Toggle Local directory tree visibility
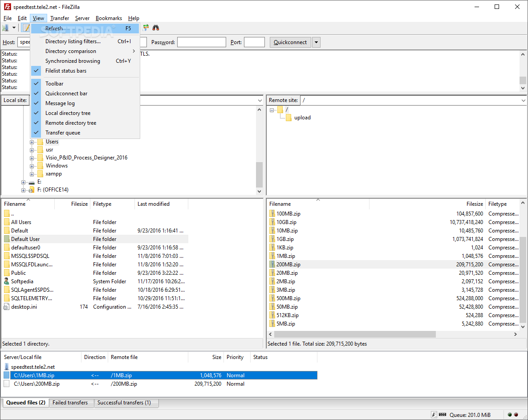 tap(85, 113)
